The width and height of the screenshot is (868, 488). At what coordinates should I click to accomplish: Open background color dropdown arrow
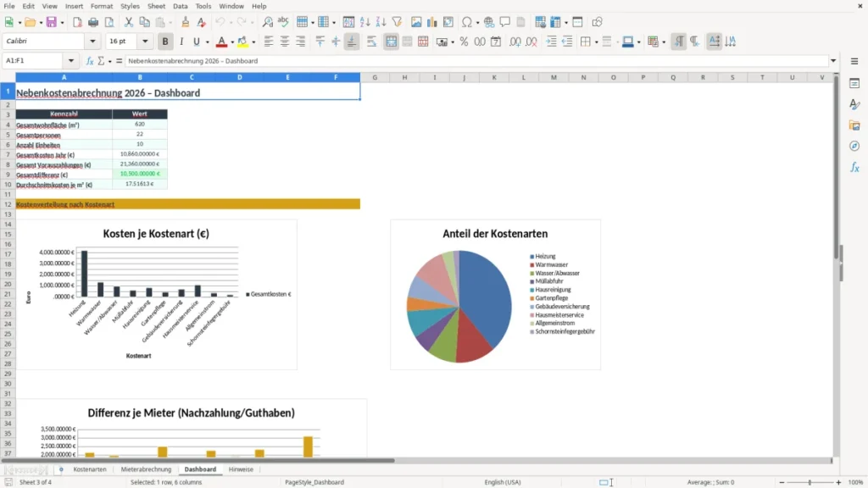pos(253,42)
